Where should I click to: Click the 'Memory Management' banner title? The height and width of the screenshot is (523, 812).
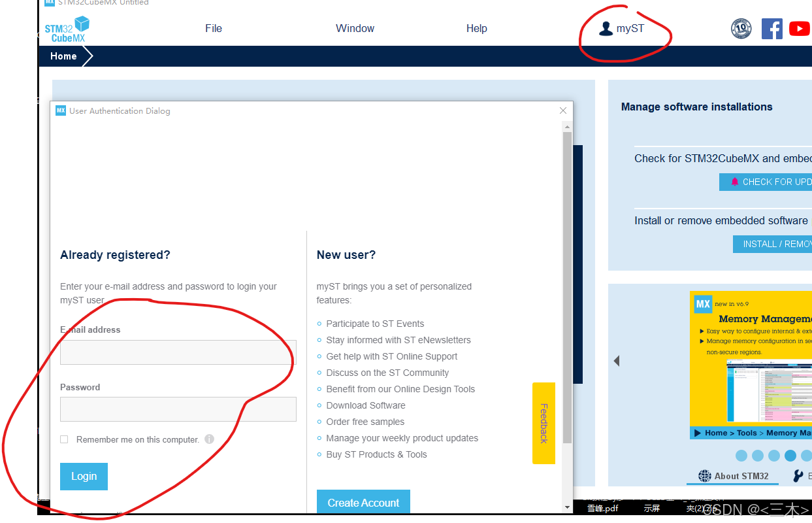pyautogui.click(x=765, y=319)
